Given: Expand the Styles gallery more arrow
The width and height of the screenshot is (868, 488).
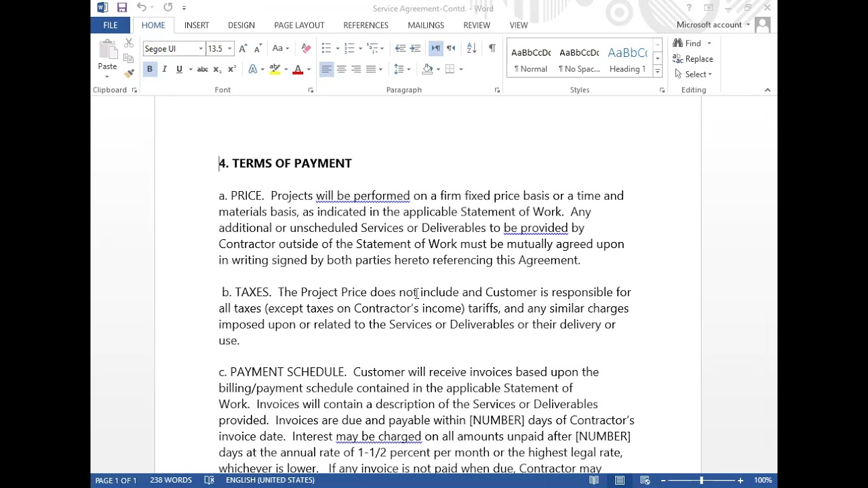Looking at the screenshot, I should [x=657, y=70].
